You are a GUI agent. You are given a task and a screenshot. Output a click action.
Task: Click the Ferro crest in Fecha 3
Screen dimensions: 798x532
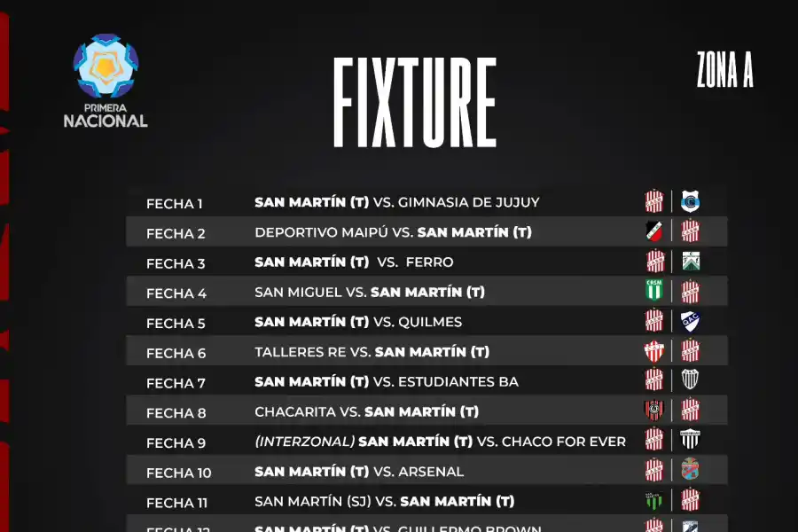coord(691,262)
